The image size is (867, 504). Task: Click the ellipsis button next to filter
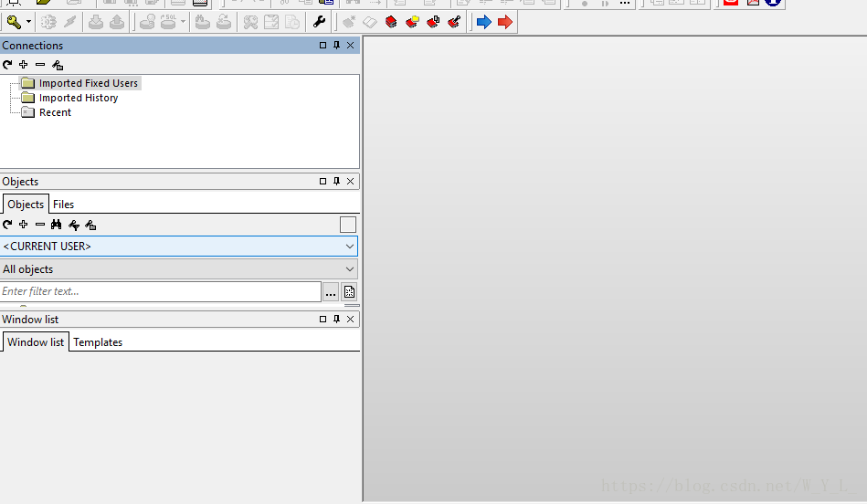click(331, 292)
